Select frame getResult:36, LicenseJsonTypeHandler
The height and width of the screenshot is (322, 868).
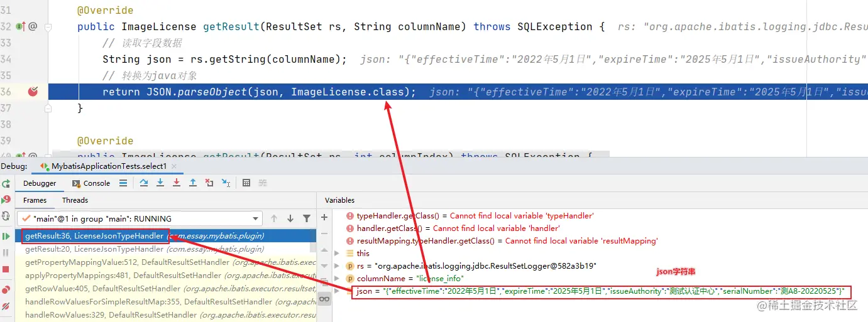(167, 236)
